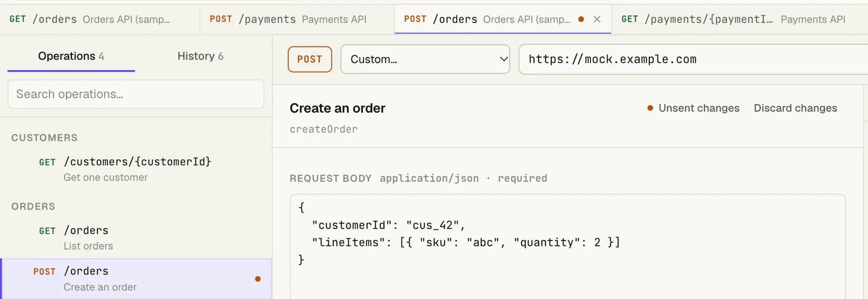Viewport: 868px width, 299px height.
Task: Close the POST /orders tab
Action: (597, 19)
